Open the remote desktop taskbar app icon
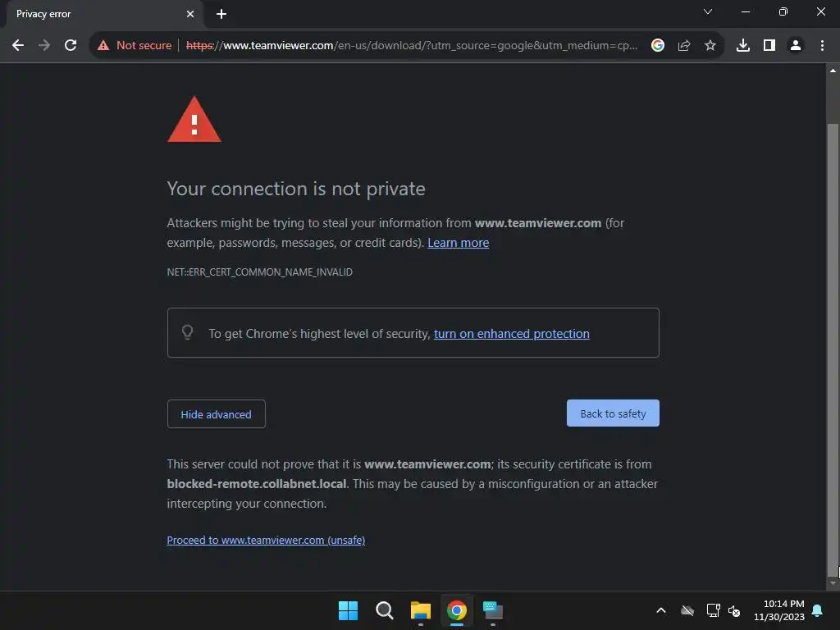The image size is (840, 630). click(493, 610)
